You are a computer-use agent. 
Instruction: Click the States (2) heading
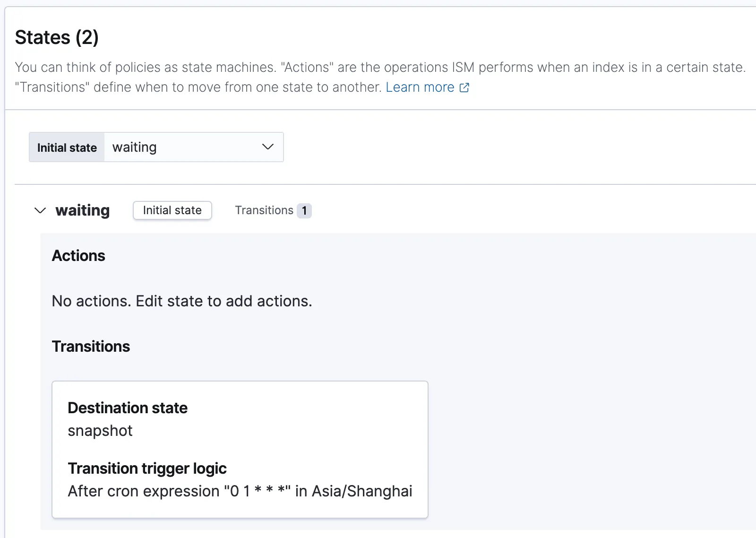[x=57, y=37]
